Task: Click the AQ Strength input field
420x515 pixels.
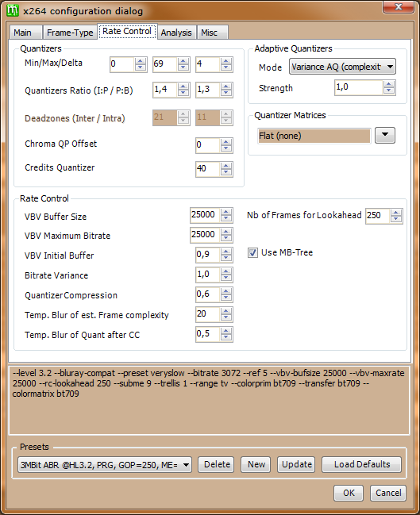Action: click(359, 88)
